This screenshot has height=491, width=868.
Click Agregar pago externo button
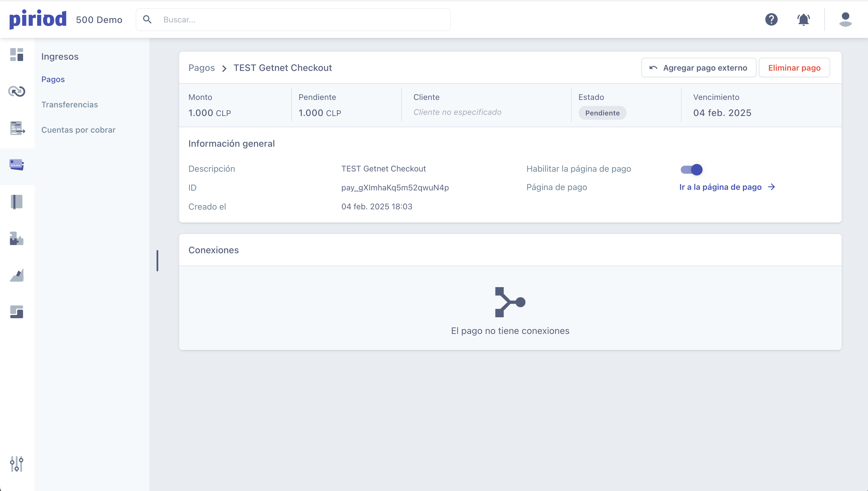[698, 68]
